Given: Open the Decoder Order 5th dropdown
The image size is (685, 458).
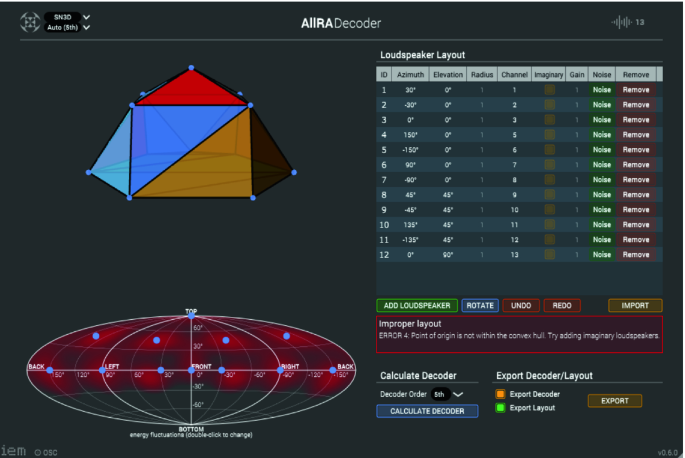Looking at the screenshot, I should pyautogui.click(x=447, y=394).
